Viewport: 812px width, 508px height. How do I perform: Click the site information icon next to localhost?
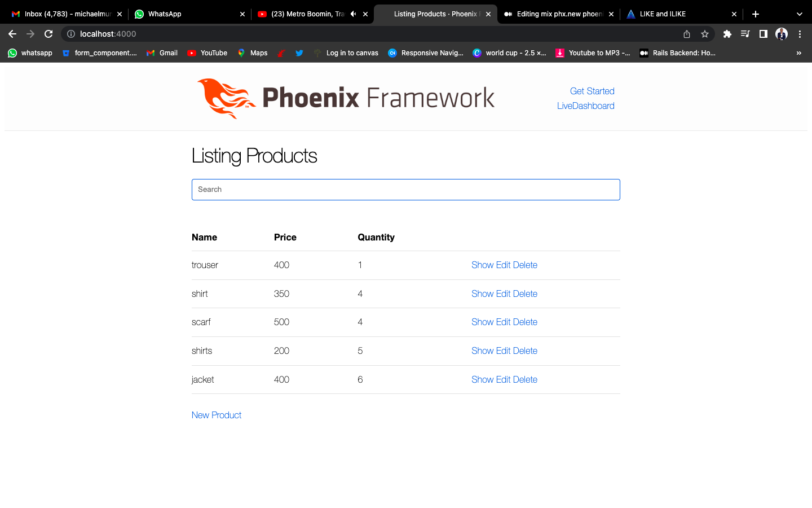(x=70, y=34)
